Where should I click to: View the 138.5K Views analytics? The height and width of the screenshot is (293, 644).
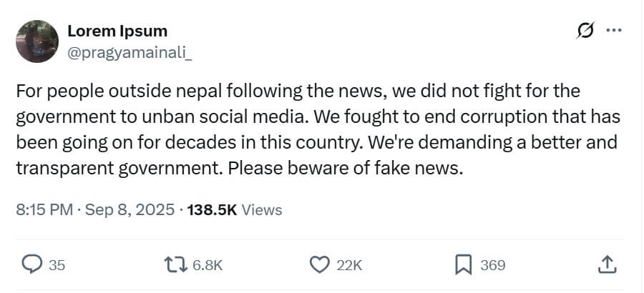(234, 210)
